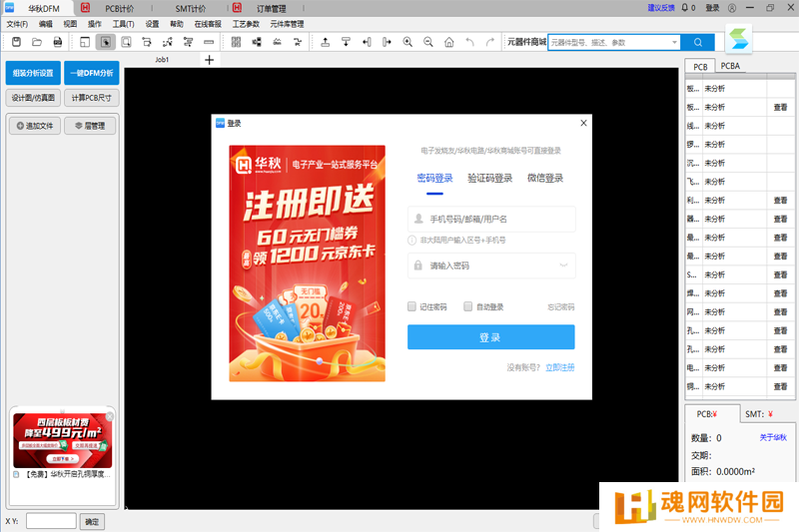This screenshot has width=799, height=532.
Task: Tick the 自动登录 checkbox
Action: pos(467,306)
